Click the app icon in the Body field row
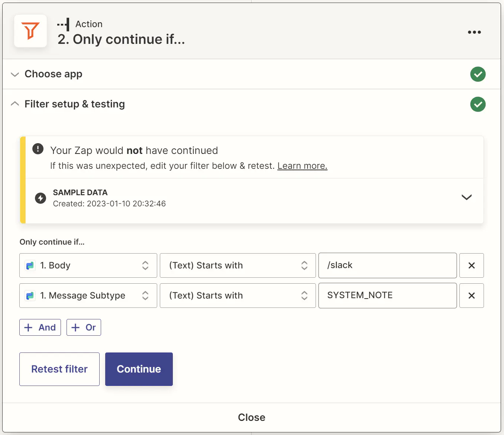 coord(30,265)
